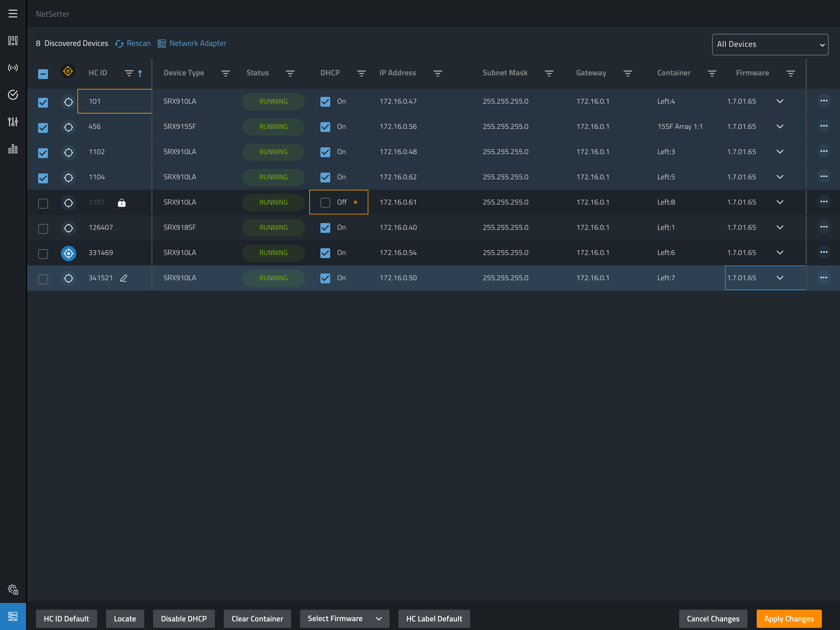840x630 pixels.
Task: Filter the IP Address column
Action: [438, 73]
